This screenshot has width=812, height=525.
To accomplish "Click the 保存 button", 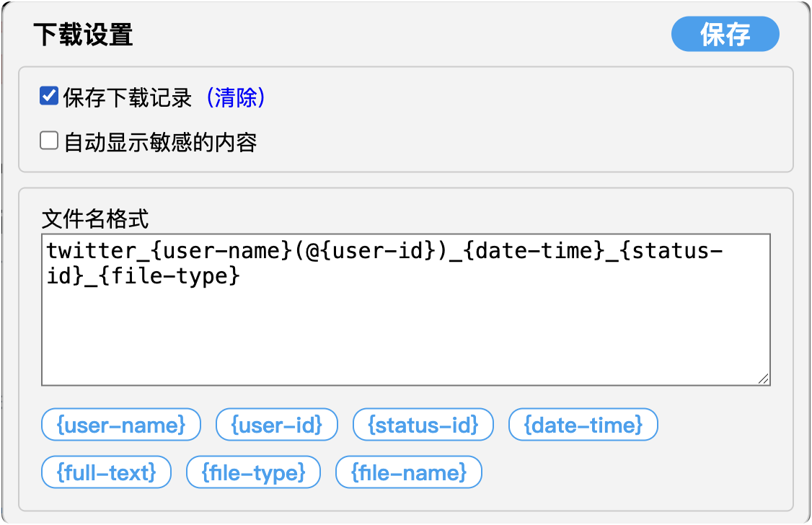I will coord(725,35).
